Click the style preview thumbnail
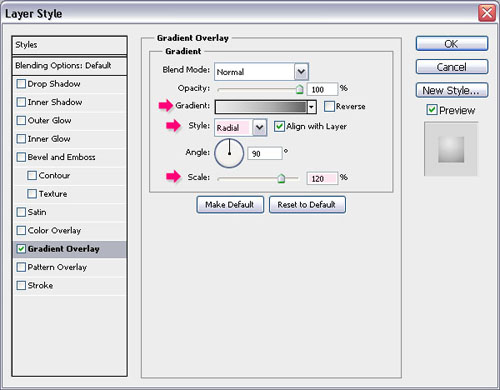500x390 pixels. click(x=451, y=149)
